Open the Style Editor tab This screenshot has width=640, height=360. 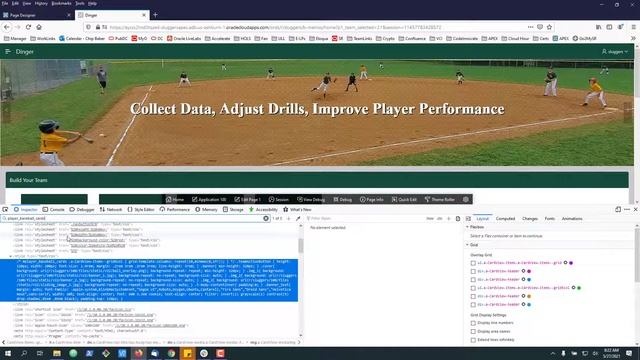[x=140, y=209]
